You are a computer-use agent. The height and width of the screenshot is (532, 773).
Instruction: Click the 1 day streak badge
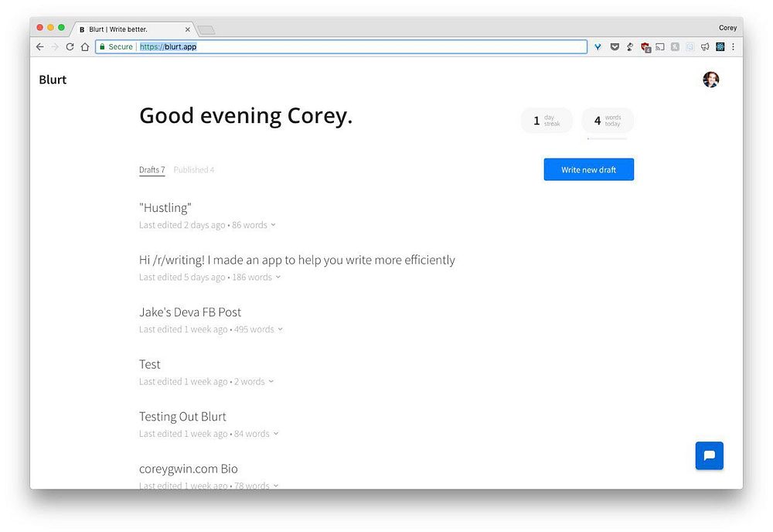547,121
